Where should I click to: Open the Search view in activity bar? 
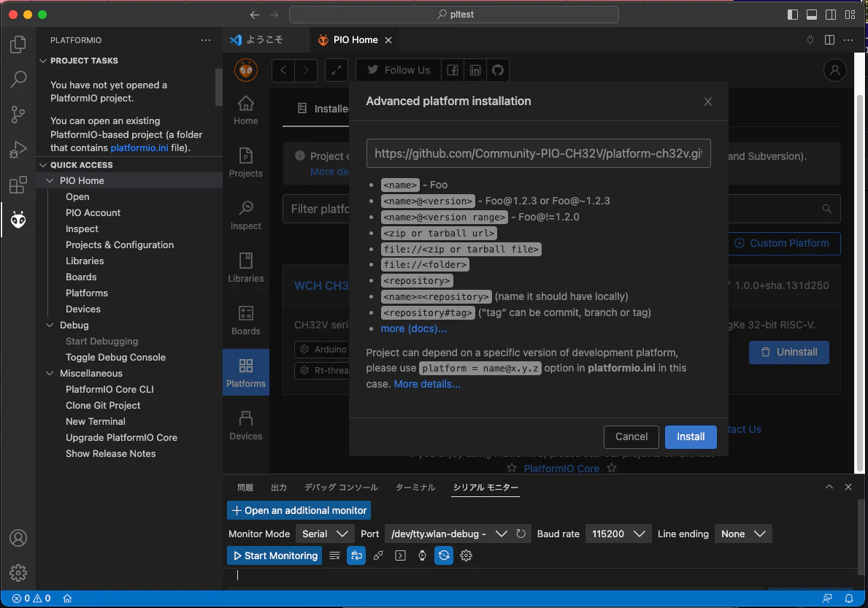[18, 79]
